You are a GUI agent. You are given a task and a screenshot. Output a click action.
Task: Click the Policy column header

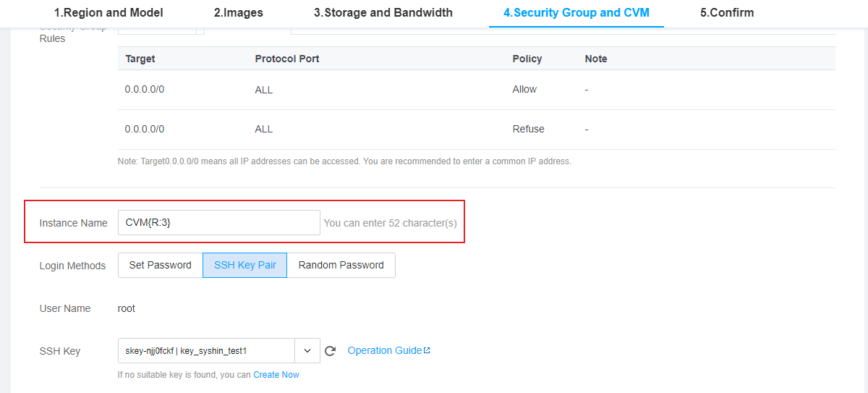click(x=527, y=59)
